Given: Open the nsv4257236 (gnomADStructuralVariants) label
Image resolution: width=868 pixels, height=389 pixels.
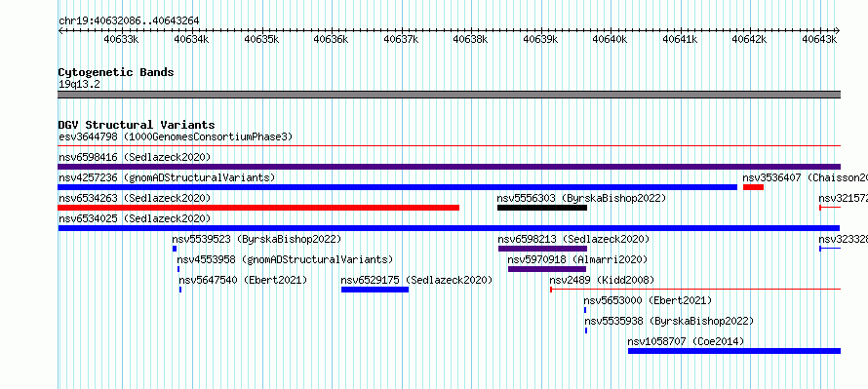Looking at the screenshot, I should point(167,177).
